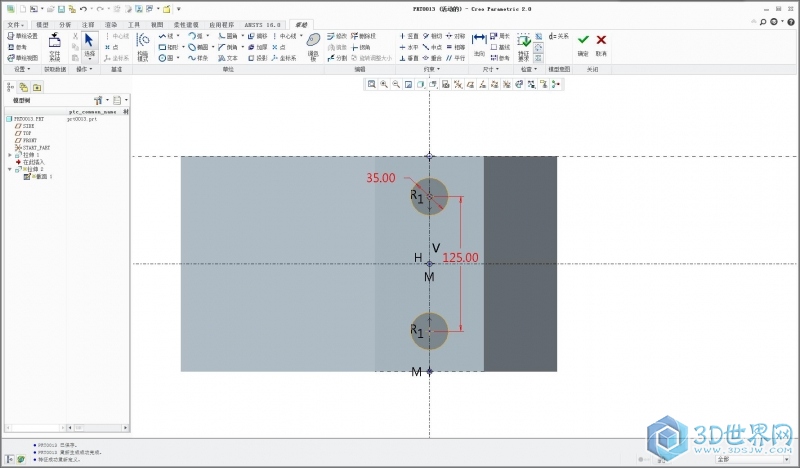Click Refit in the graphics toolbar
Screen dimensions: 800x468
coord(371,84)
